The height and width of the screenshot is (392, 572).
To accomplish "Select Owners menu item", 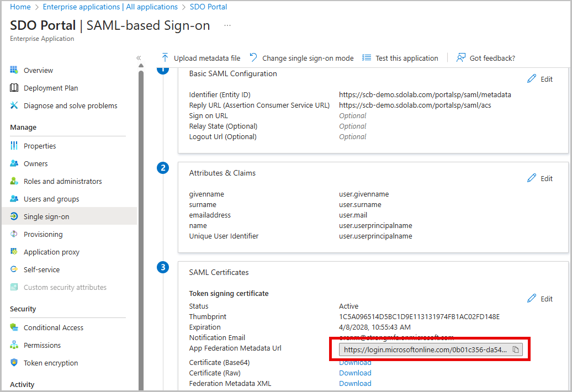I will click(x=35, y=164).
